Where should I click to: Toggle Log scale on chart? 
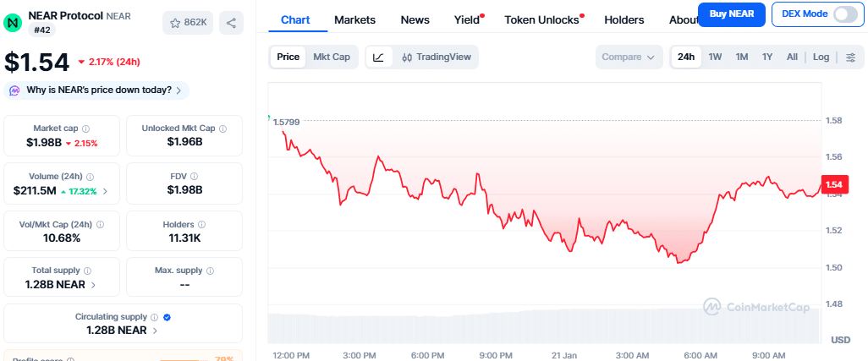click(x=821, y=57)
